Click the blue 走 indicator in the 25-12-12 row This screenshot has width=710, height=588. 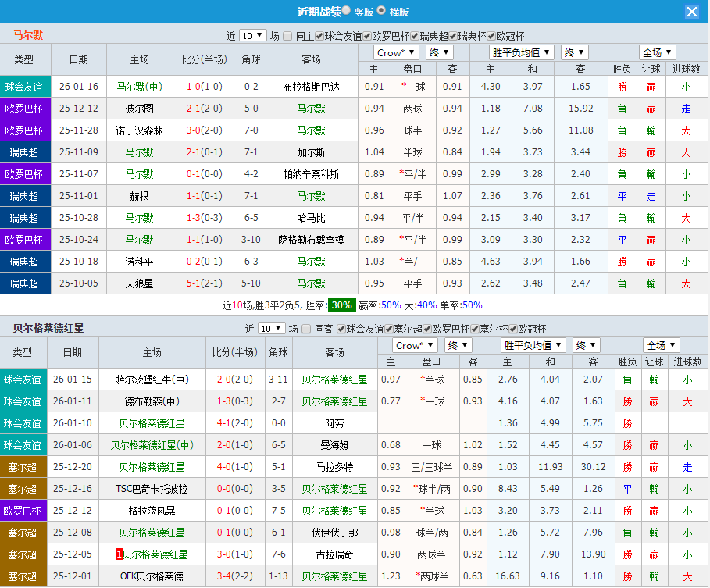(685, 109)
